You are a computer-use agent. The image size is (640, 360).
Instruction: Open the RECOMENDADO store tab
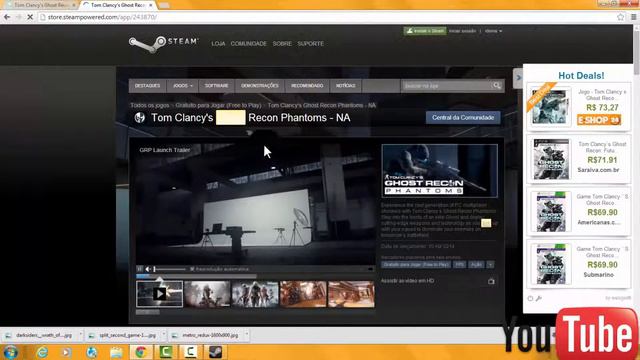307,86
